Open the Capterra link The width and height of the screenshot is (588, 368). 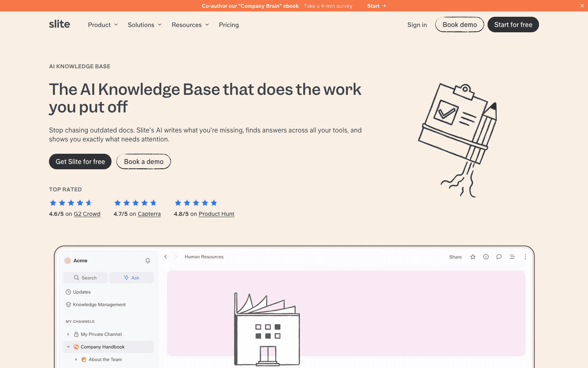(149, 214)
